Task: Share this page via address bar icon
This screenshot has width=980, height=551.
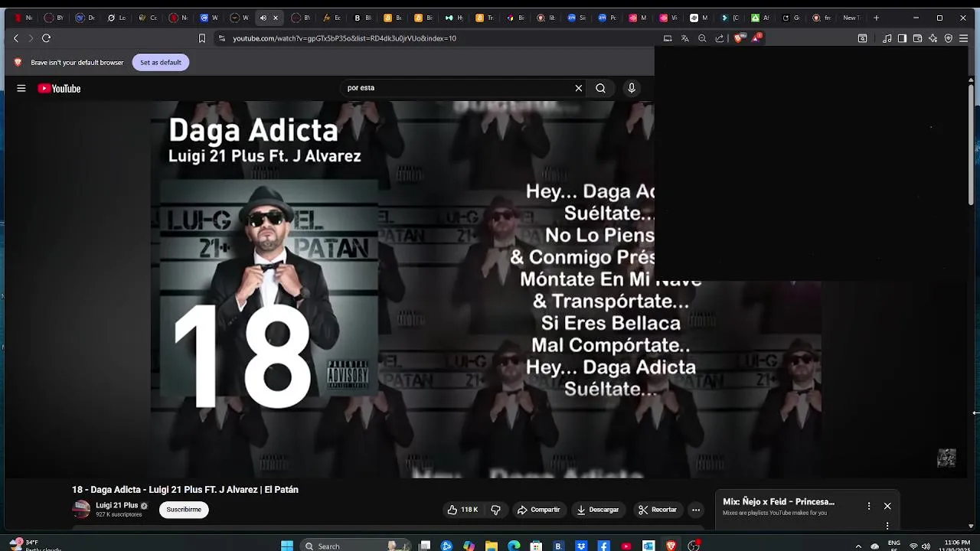Action: click(x=720, y=38)
